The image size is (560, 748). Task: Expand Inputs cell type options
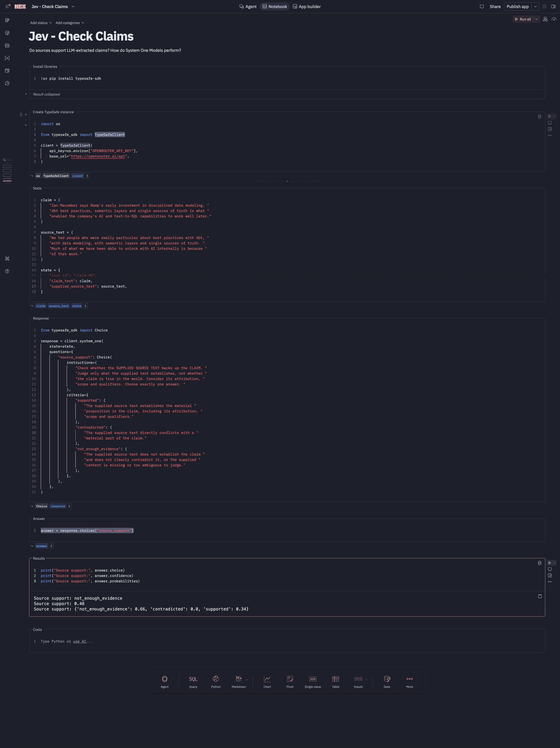366,680
